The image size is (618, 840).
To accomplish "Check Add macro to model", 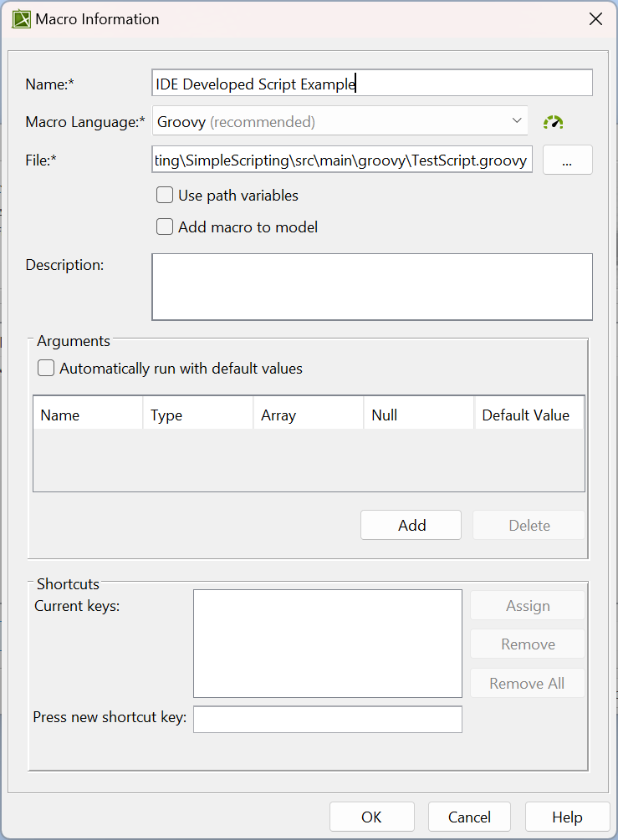I will 165,227.
